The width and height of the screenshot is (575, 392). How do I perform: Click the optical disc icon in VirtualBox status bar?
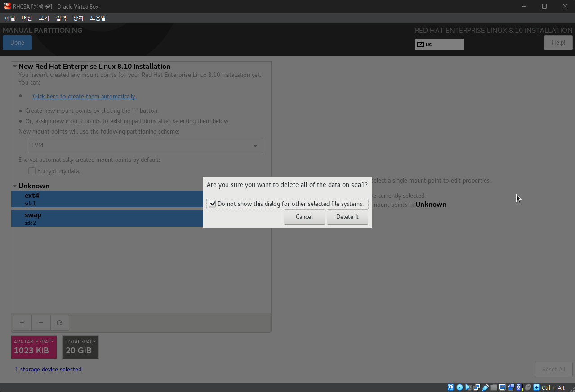click(459, 388)
